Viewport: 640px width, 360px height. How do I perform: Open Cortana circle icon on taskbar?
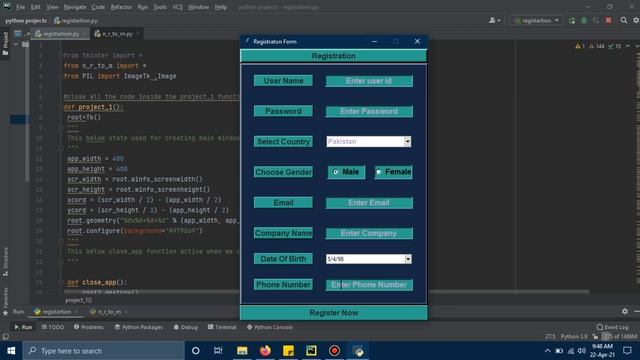(196, 351)
